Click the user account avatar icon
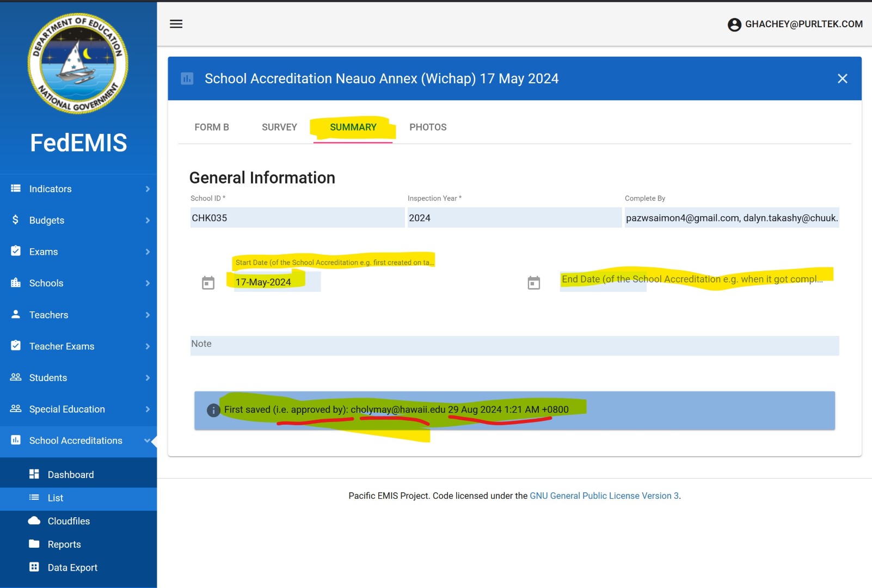872x588 pixels. [734, 24]
